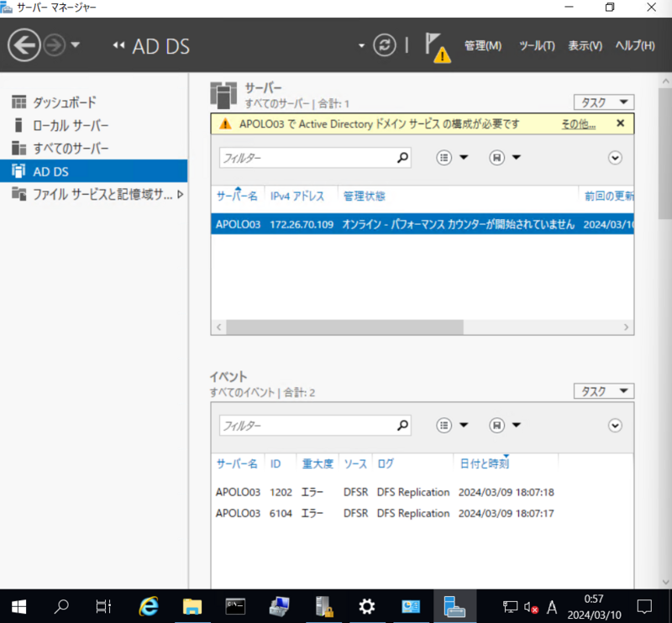Click the events filter input field
The height and width of the screenshot is (623, 672).
click(x=306, y=426)
